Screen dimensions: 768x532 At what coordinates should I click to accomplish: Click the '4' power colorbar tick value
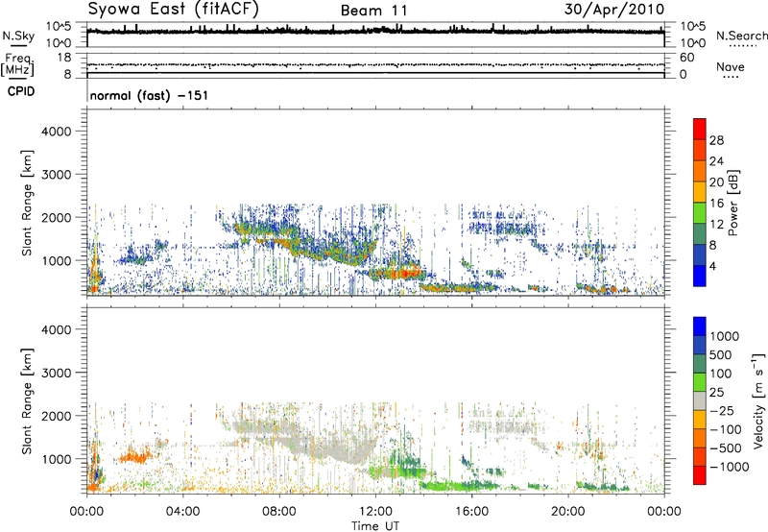[712, 266]
